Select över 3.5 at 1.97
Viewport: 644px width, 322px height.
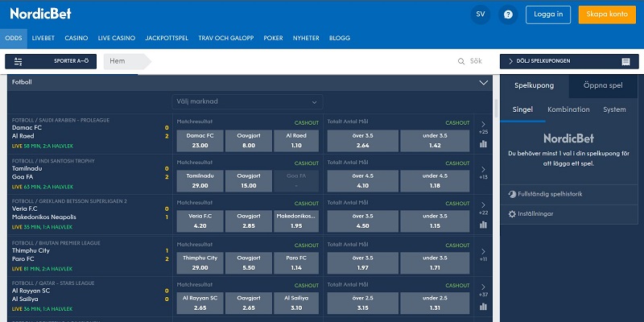tap(363, 263)
